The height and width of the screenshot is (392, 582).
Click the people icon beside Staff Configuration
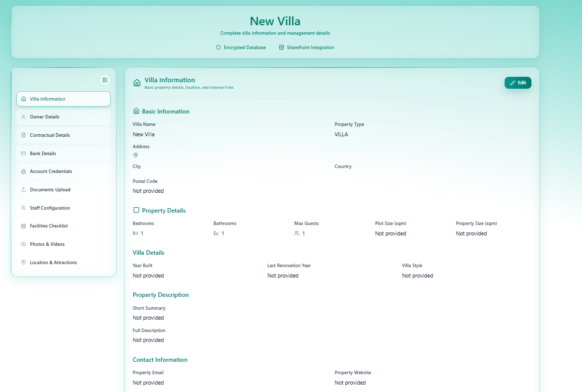[x=23, y=208]
